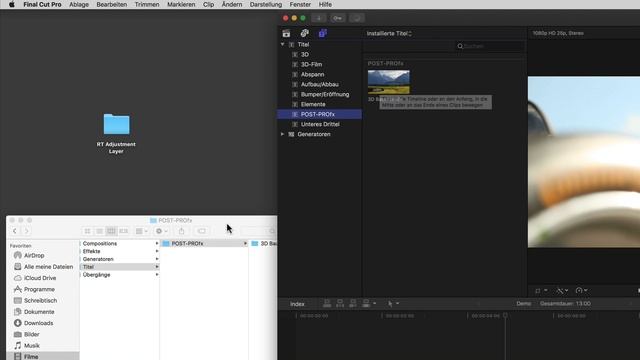640x360 pixels.
Task: Switch Finder to cover flow view
Action: [123, 231]
